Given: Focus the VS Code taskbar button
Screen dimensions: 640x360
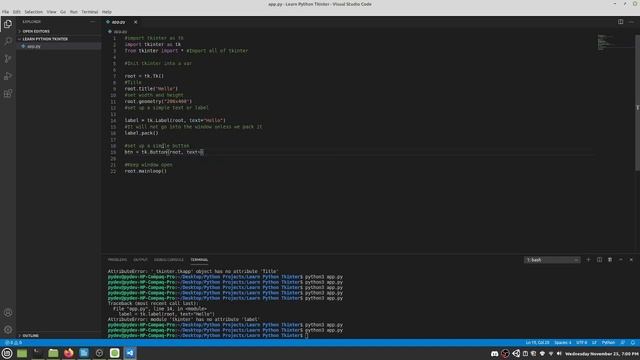Looking at the screenshot, I should pyautogui.click(x=130, y=353).
